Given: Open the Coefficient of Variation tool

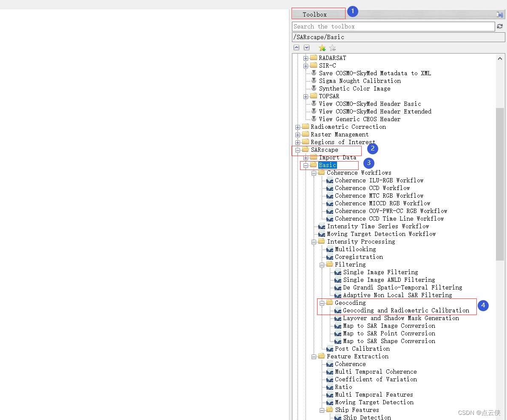Looking at the screenshot, I should tap(376, 379).
